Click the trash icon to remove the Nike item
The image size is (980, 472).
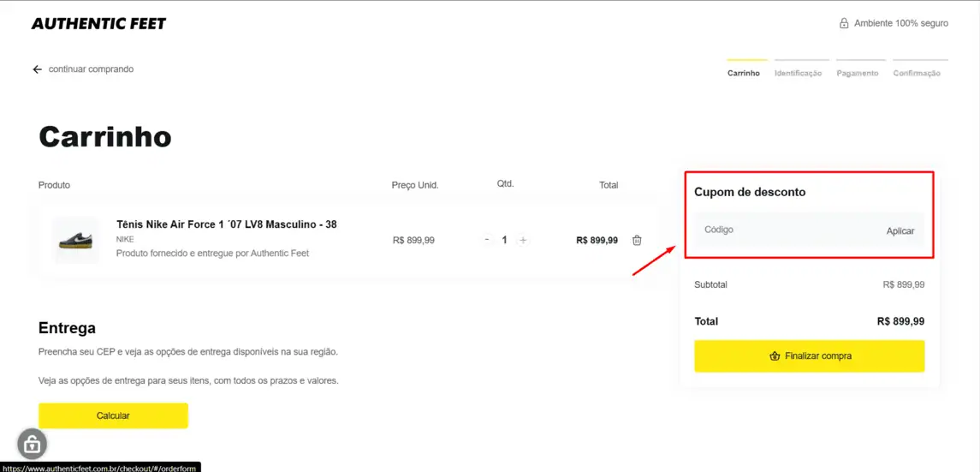(637, 240)
